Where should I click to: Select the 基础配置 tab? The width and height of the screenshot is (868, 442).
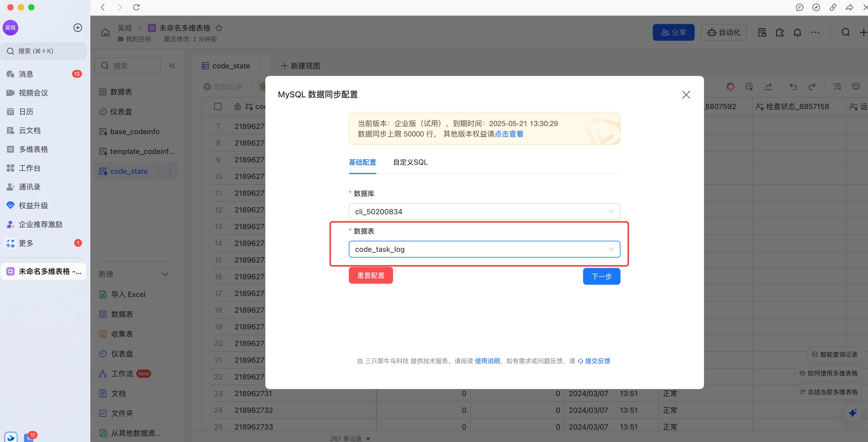tap(362, 162)
